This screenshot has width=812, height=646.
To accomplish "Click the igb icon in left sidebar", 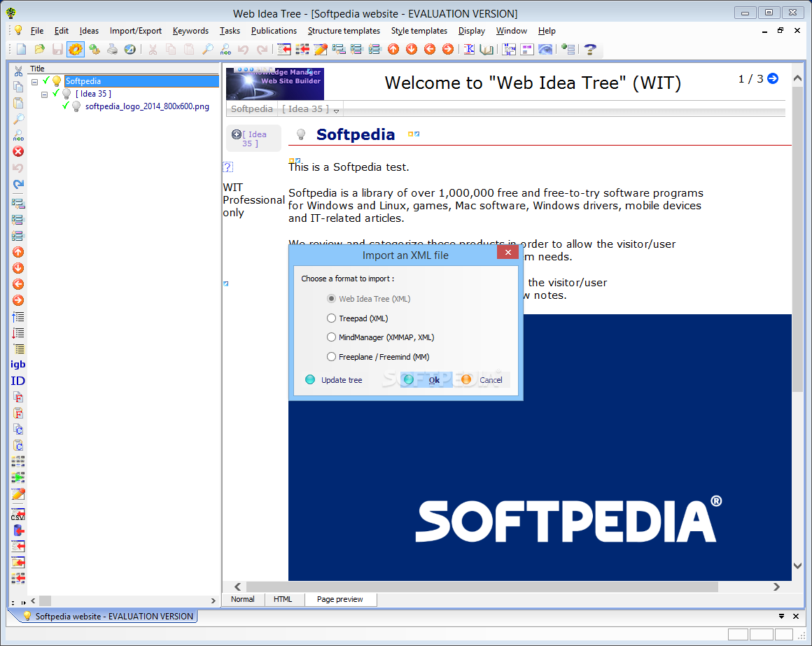I will click(18, 365).
